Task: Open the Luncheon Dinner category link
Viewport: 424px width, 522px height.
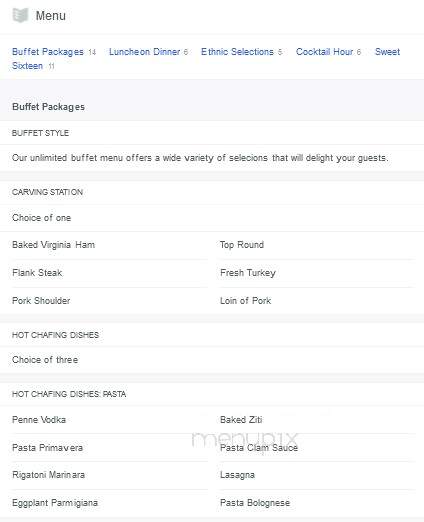Action: (144, 52)
